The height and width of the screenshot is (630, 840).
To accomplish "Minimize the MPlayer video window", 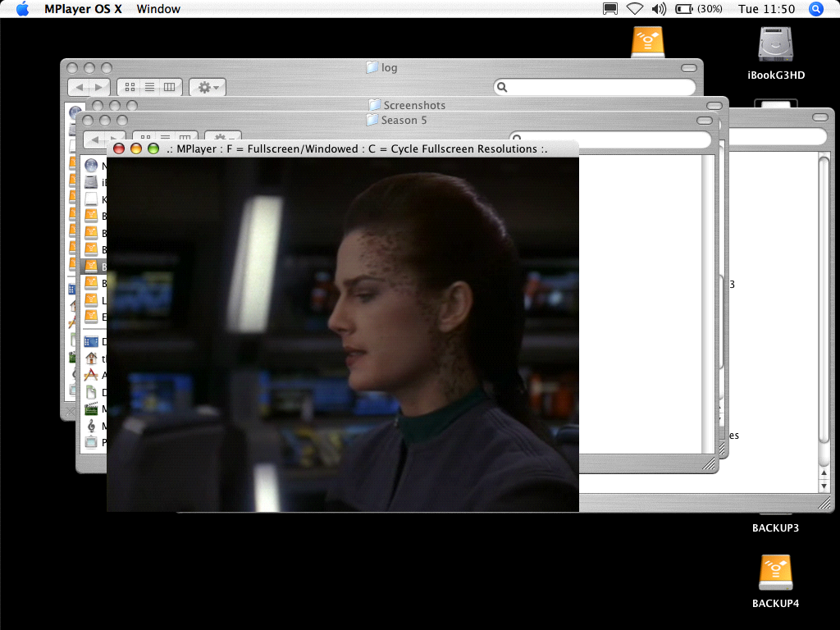I will pyautogui.click(x=136, y=149).
